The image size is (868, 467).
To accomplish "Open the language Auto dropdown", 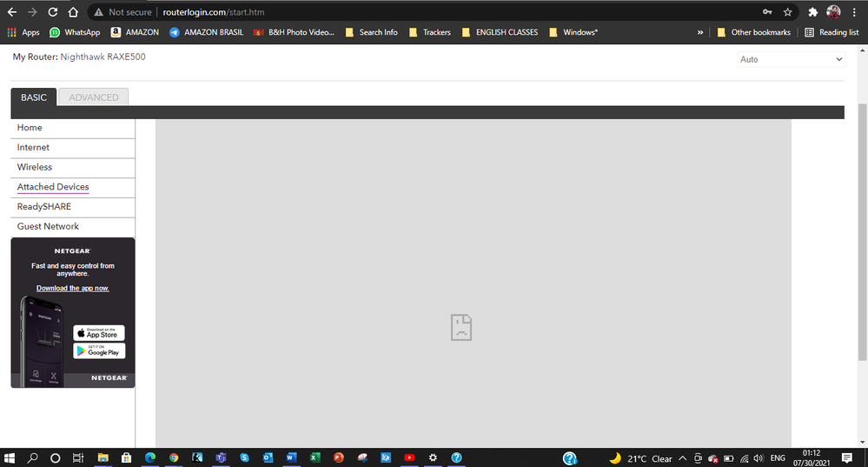I will 790,59.
